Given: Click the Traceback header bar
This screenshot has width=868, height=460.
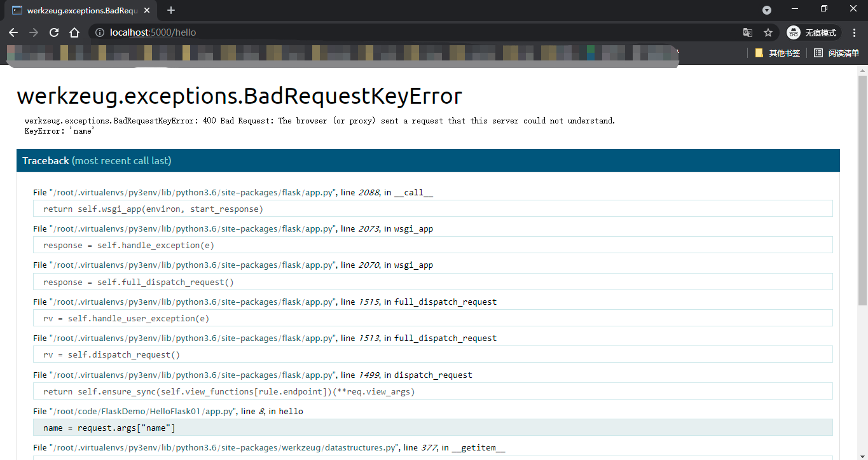Looking at the screenshot, I should [428, 160].
